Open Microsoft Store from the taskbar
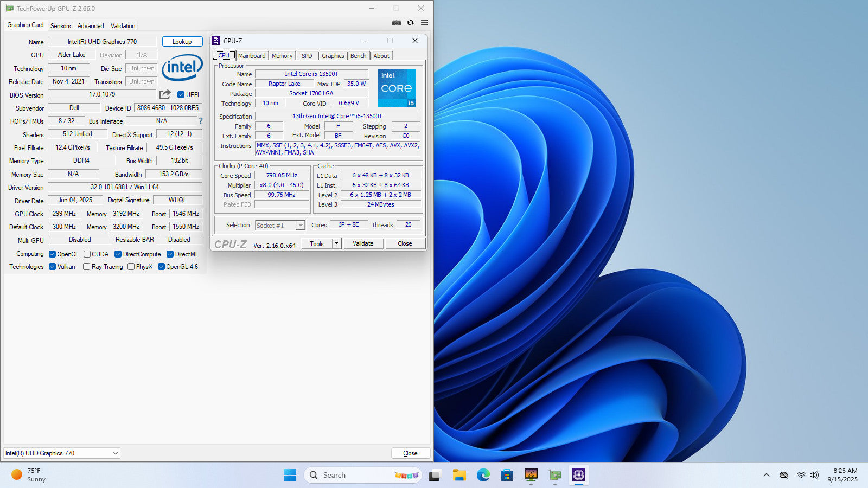The height and width of the screenshot is (488, 868). (507, 476)
